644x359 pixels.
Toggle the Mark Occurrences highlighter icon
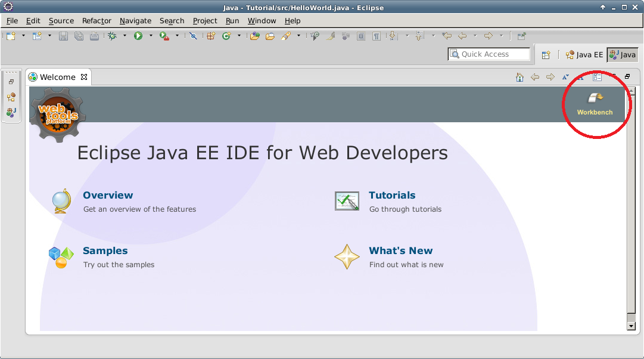click(x=330, y=36)
